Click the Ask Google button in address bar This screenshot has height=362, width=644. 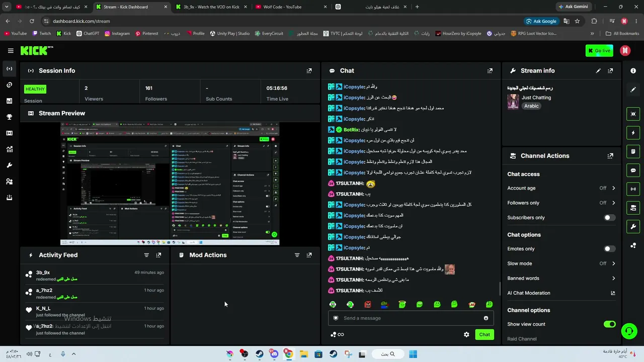(x=541, y=21)
